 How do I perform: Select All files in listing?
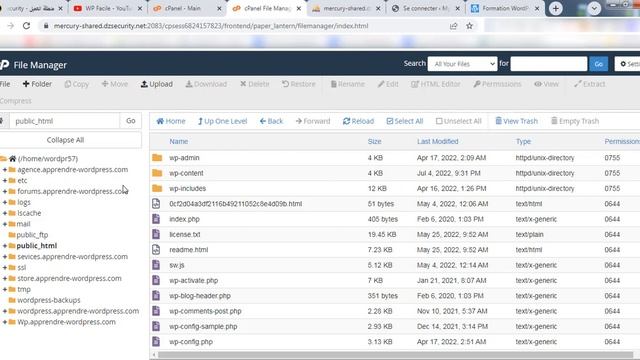[405, 121]
